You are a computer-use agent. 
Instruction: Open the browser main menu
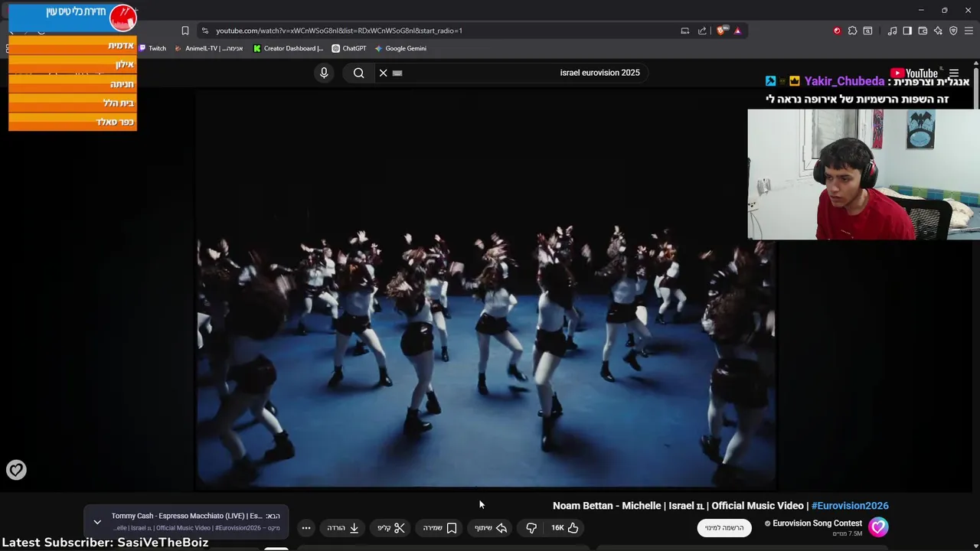pos(969,31)
